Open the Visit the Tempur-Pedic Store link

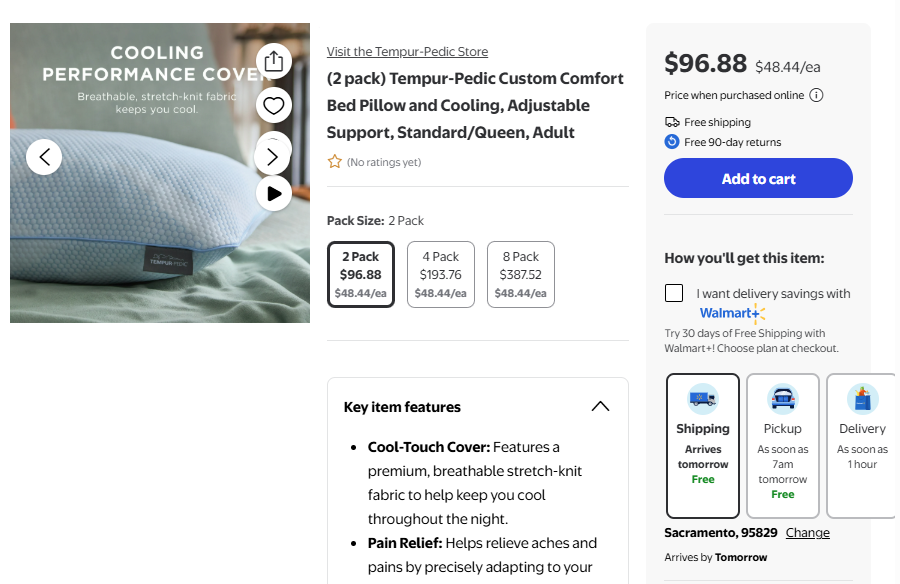point(407,52)
